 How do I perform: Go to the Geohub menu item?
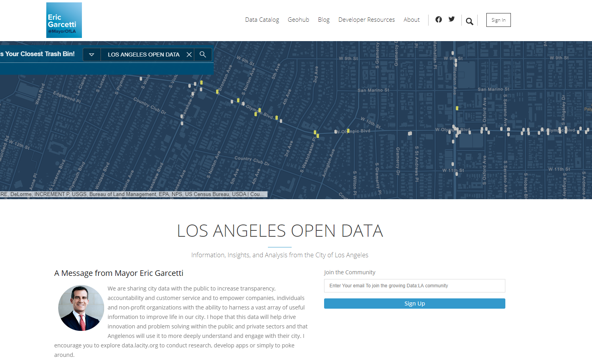(x=298, y=20)
